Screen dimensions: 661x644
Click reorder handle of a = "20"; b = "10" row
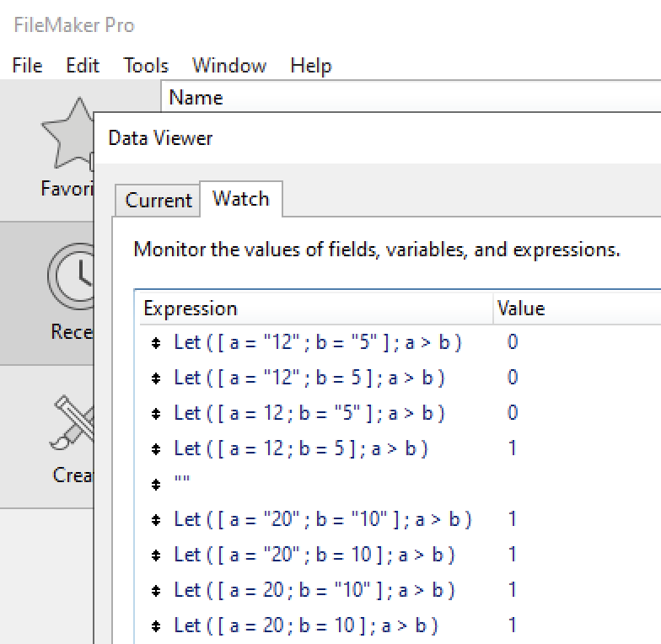(156, 520)
